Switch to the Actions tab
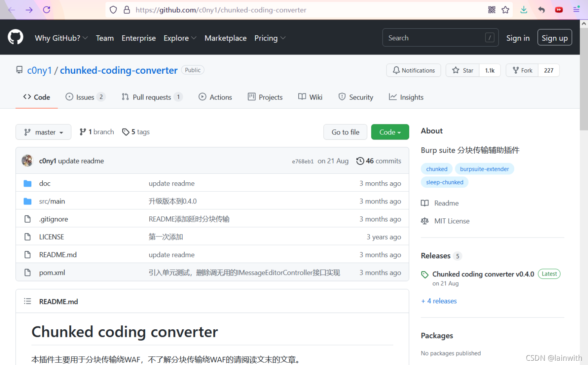 tap(215, 97)
